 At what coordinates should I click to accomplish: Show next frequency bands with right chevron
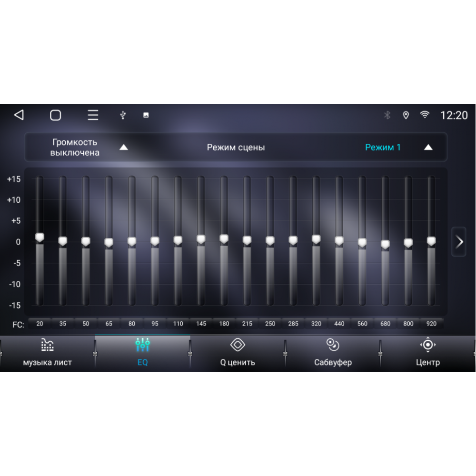click(459, 242)
